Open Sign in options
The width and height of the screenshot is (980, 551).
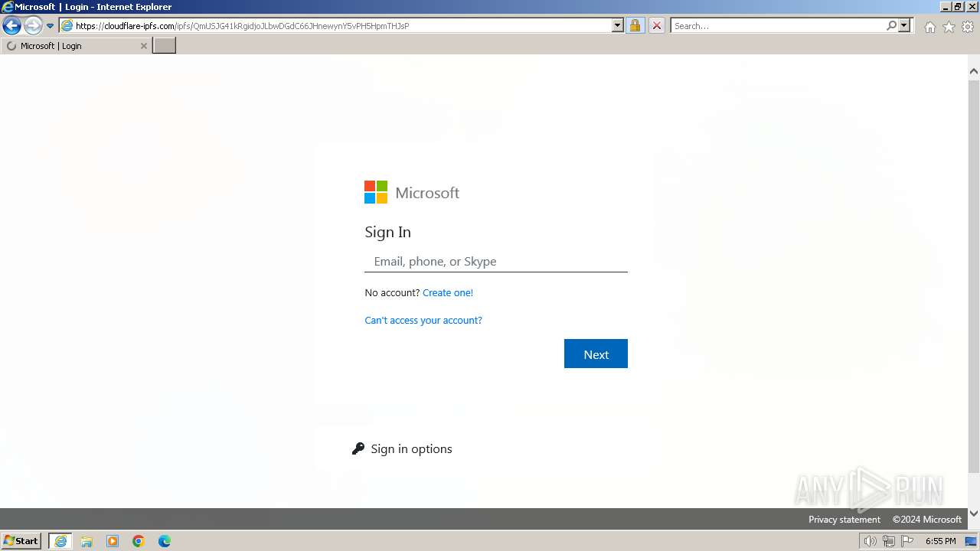tap(411, 448)
